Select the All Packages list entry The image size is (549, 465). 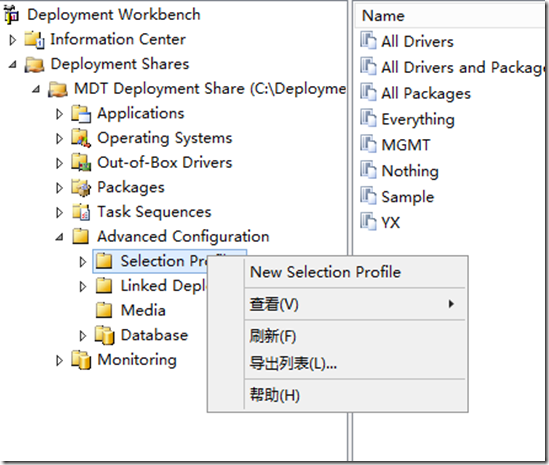(x=426, y=93)
